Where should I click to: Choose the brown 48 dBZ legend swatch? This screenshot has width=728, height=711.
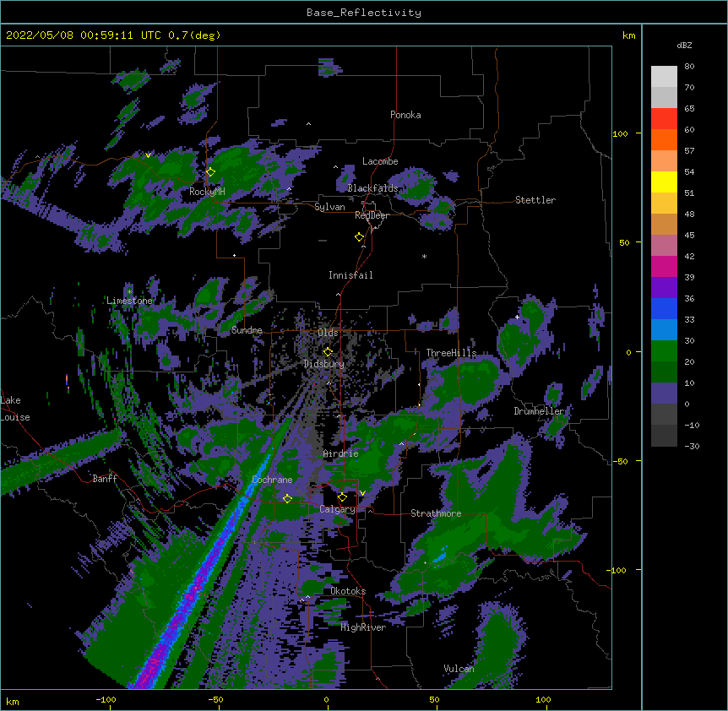pos(664,224)
